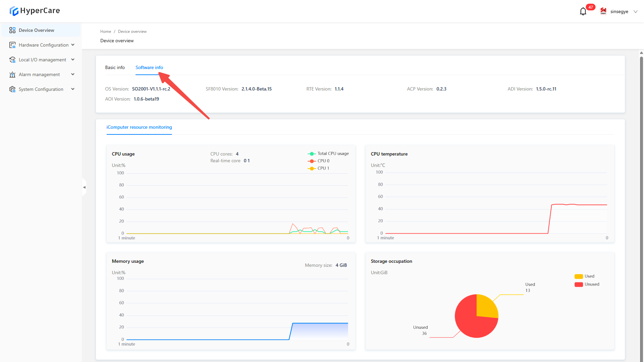Switch to the Basic info tab
The height and width of the screenshot is (362, 644).
click(x=115, y=67)
